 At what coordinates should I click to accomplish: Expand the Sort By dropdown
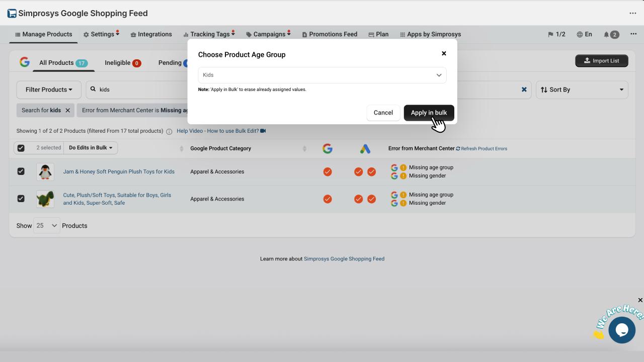tap(582, 89)
